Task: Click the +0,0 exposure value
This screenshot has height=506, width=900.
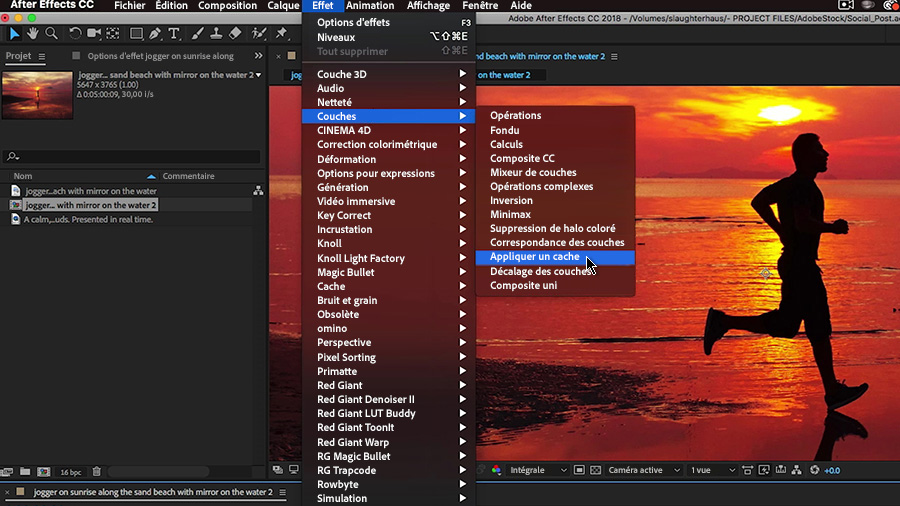Action: (832, 470)
